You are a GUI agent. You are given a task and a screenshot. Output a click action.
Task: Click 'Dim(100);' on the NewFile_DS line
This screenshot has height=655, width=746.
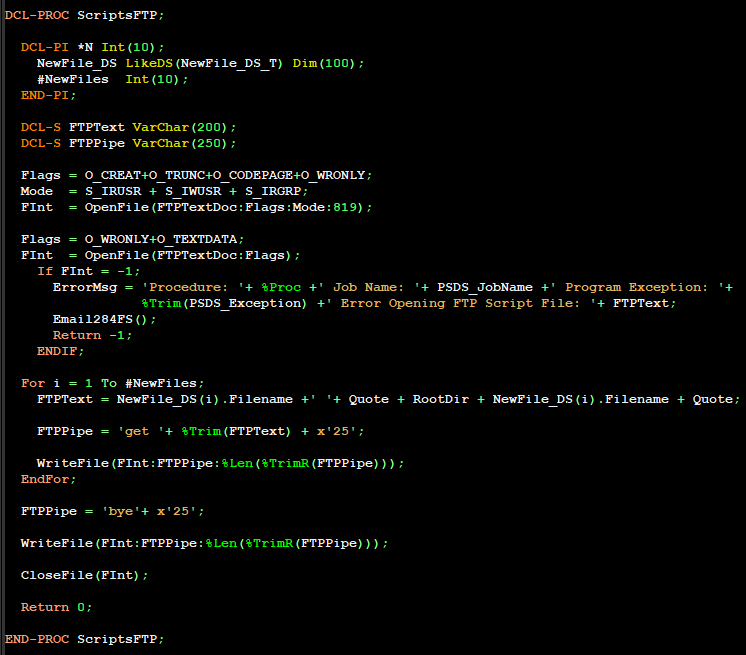click(x=328, y=63)
